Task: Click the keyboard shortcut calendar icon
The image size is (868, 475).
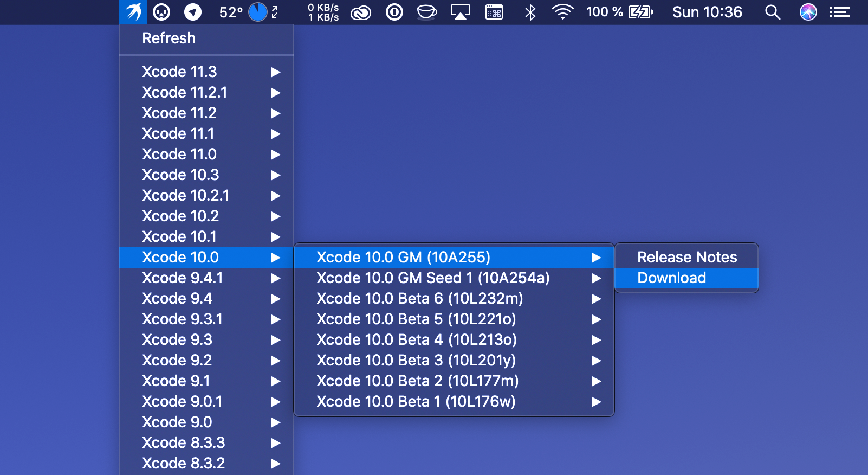Action: pos(494,12)
